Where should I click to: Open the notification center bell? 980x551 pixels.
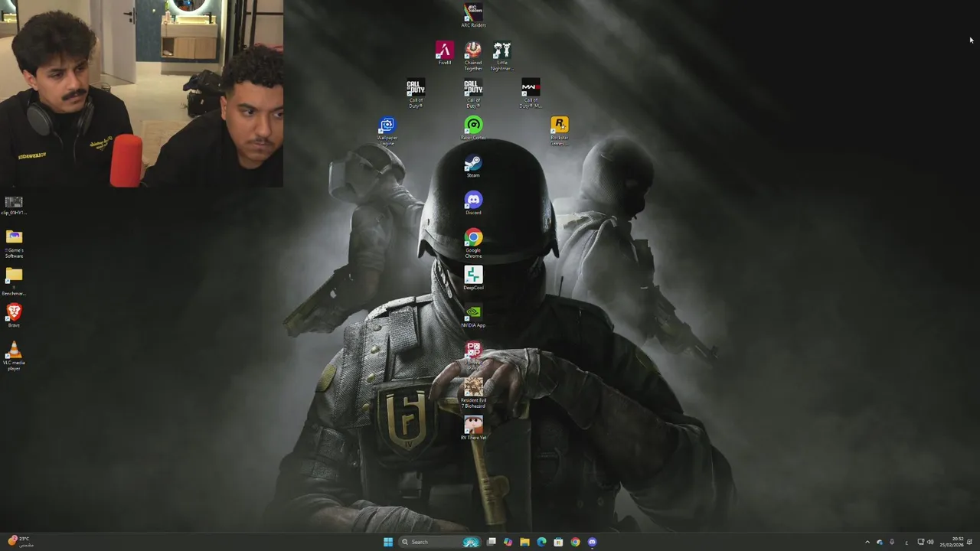pyautogui.click(x=970, y=542)
